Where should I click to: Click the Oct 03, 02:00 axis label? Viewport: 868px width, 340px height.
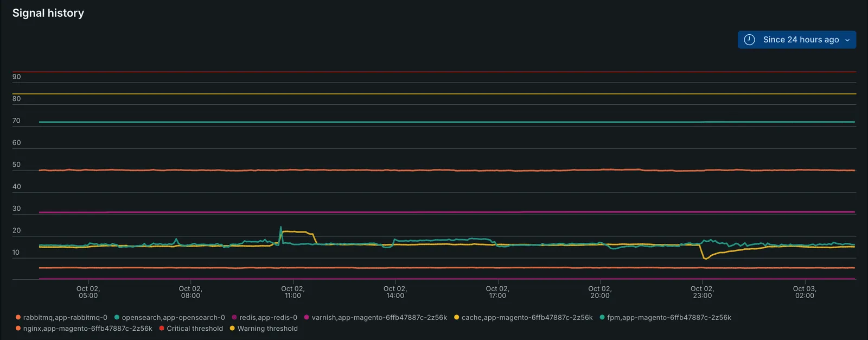[x=805, y=292]
